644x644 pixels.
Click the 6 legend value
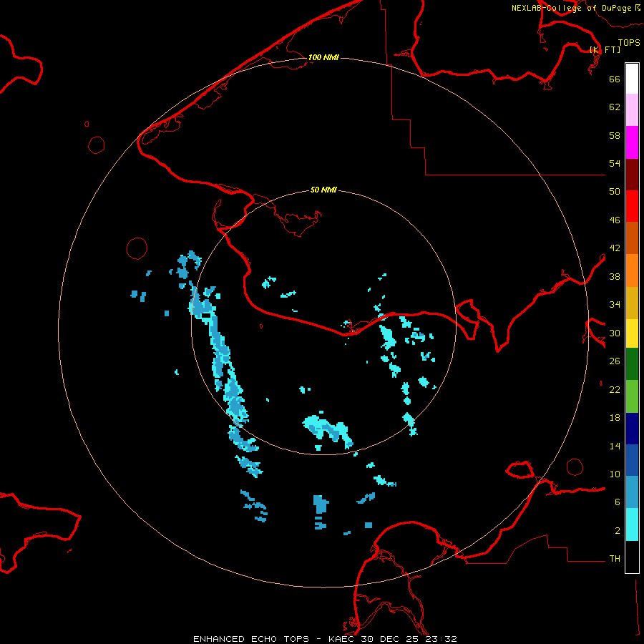tap(618, 502)
